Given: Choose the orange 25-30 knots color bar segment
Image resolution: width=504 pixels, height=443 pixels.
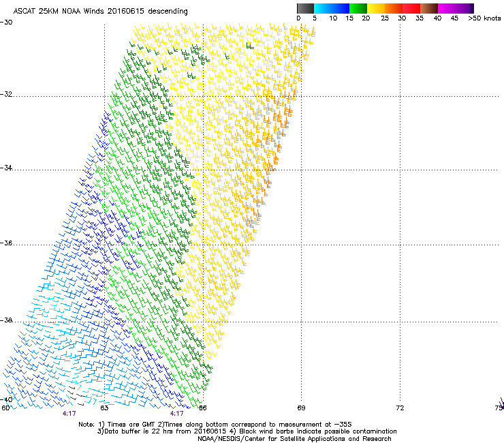Looking at the screenshot, I should [x=394, y=8].
